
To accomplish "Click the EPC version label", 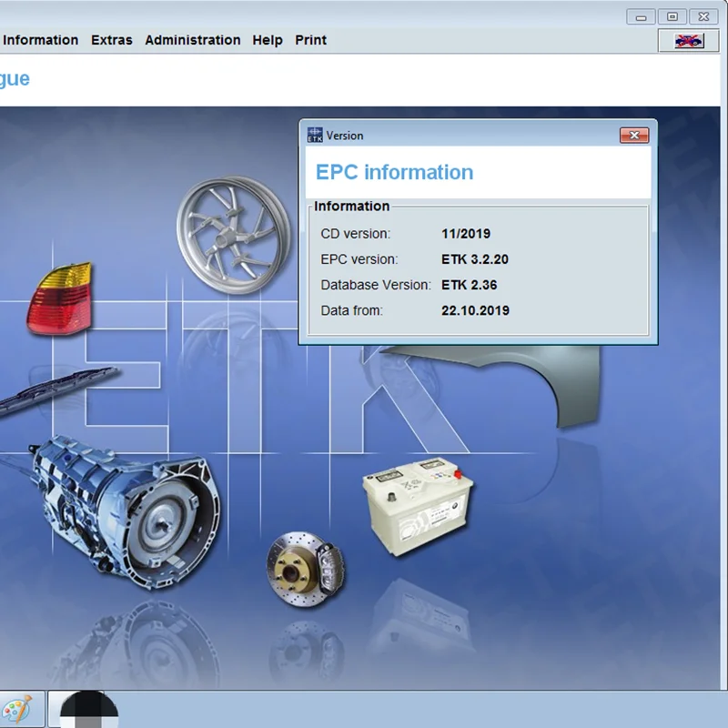I will (x=359, y=259).
